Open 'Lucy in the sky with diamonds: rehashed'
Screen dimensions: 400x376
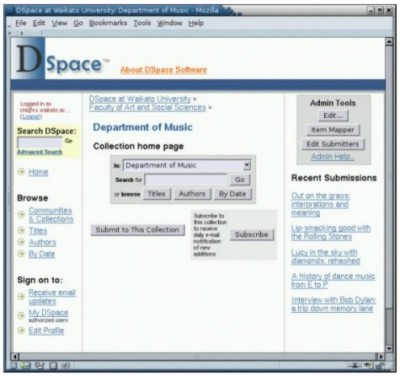326,256
